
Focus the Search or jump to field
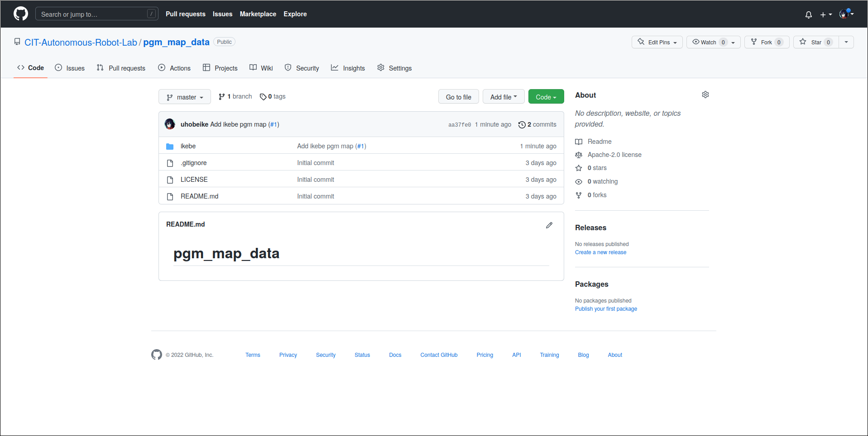pyautogui.click(x=97, y=14)
